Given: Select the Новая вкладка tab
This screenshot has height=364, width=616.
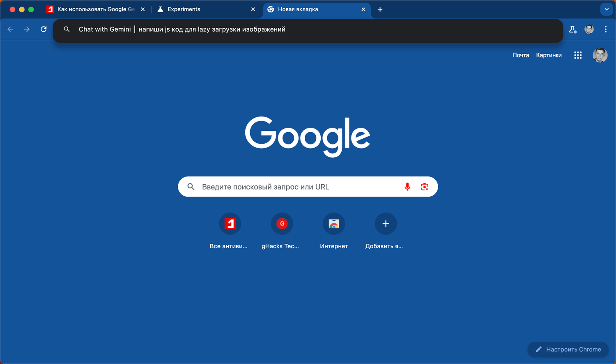Looking at the screenshot, I should click(x=317, y=9).
